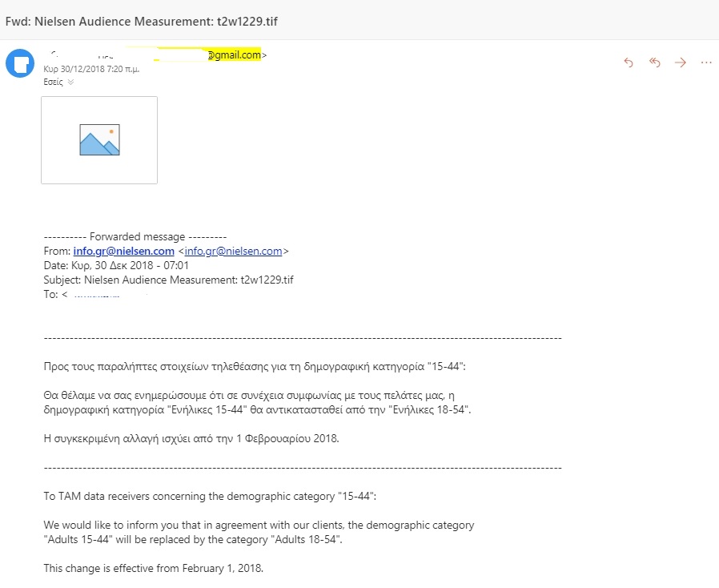719x588 pixels.
Task: Click the line Η συγκεκριμένη αλλαγή ισχύει
Action: 191,438
